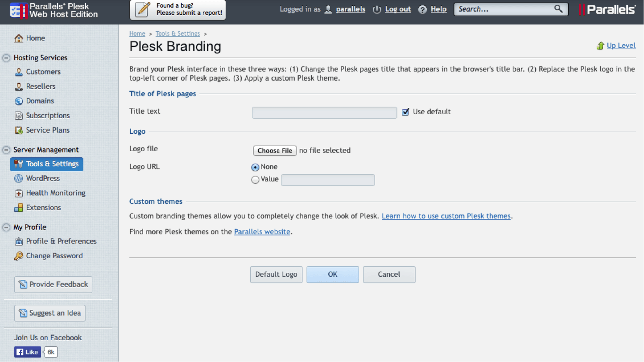Collapse the My Profile section
This screenshot has width=644, height=362.
[x=6, y=227]
